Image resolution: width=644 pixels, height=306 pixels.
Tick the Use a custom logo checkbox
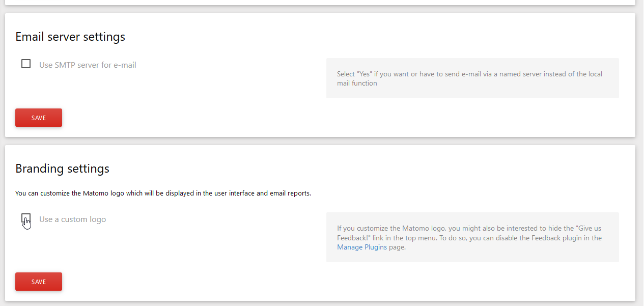26,218
